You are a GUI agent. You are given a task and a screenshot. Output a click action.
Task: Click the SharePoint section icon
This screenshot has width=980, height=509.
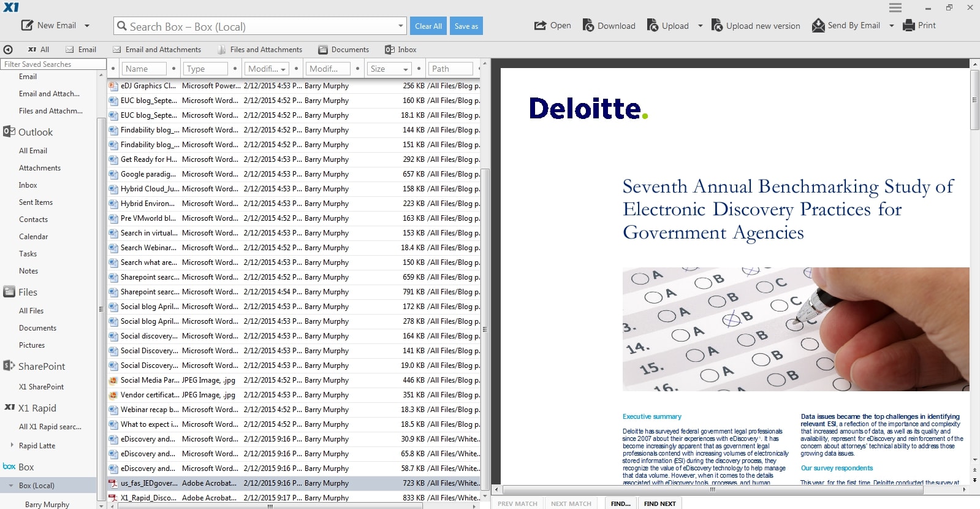9,365
